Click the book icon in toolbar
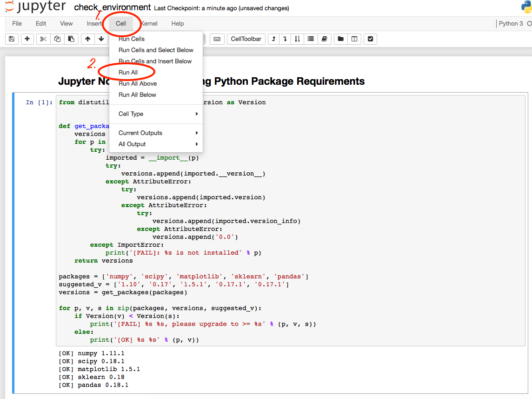Viewport: 532px width, 399px height. click(x=325, y=39)
